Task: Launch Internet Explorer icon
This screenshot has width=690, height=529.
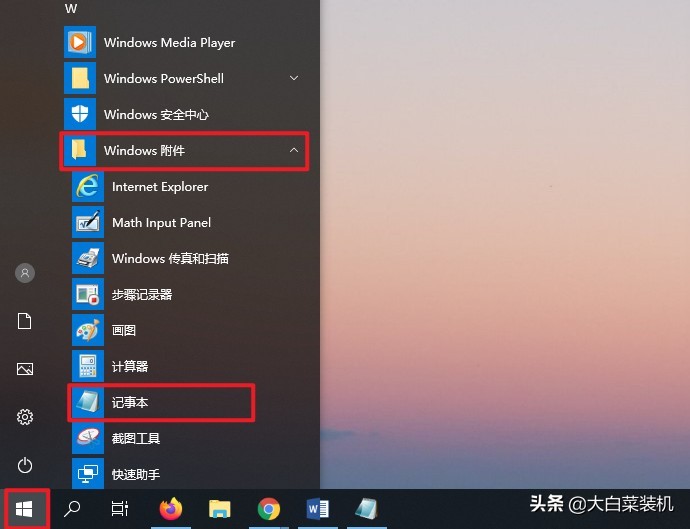Action: (88, 186)
